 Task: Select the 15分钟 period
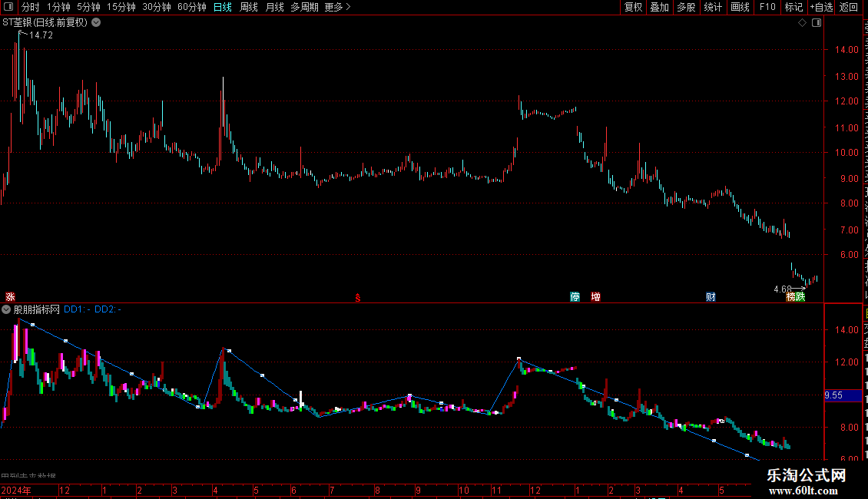tap(121, 7)
